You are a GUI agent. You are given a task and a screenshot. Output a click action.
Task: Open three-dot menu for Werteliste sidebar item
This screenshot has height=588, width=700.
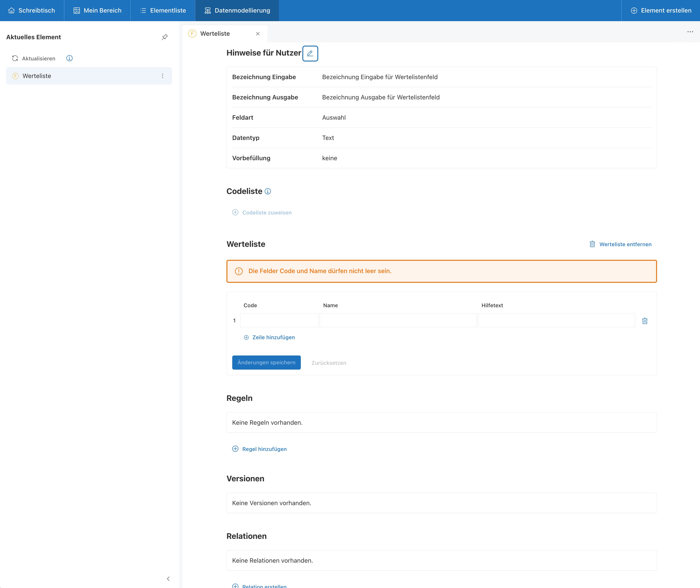[162, 76]
